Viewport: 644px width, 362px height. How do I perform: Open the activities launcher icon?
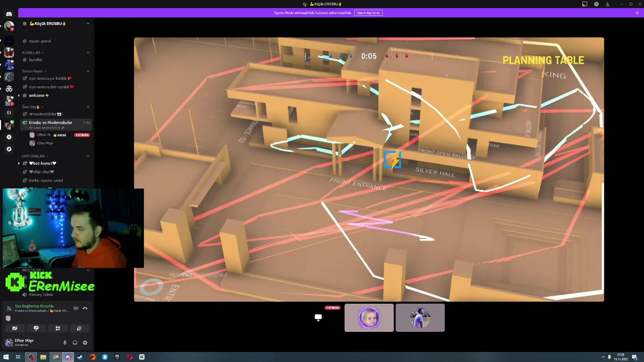pyautogui.click(x=58, y=328)
